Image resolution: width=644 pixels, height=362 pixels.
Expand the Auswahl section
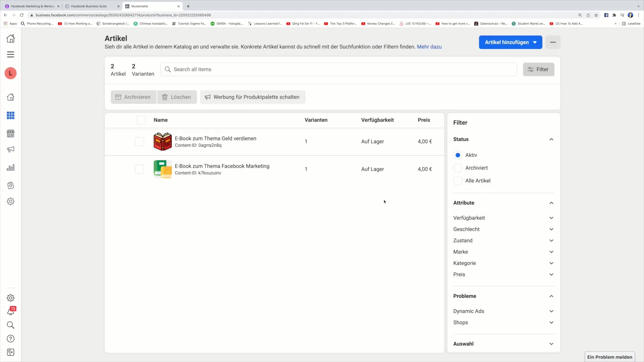coord(551,344)
